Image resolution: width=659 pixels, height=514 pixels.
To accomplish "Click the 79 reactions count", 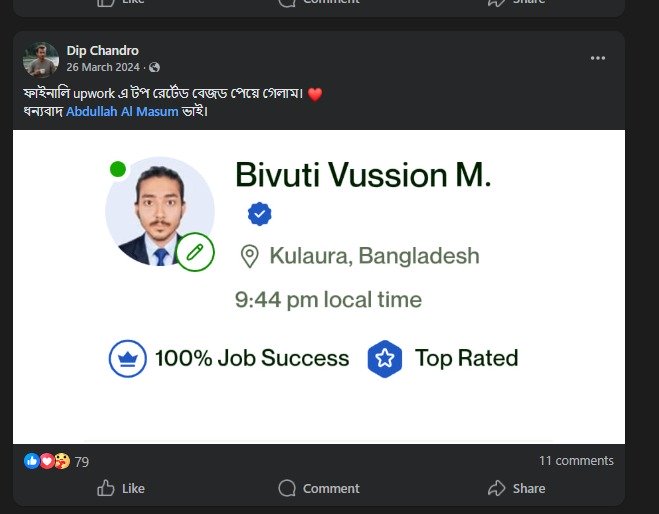I will coord(82,462).
